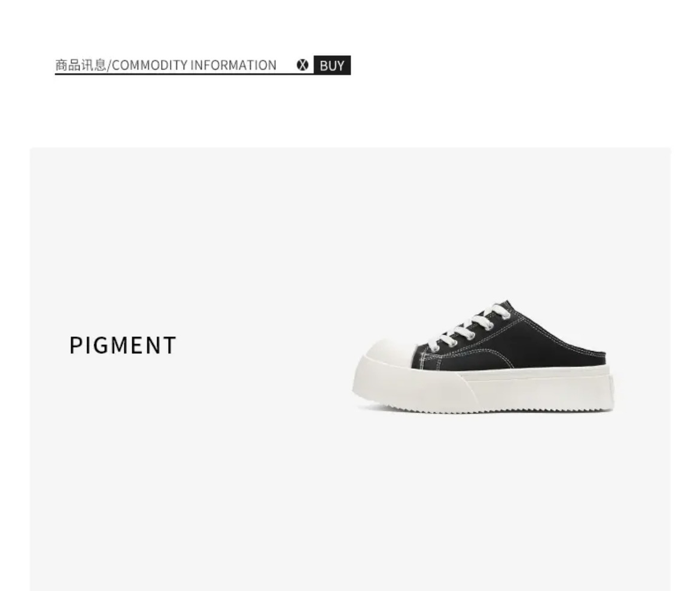
Task: Click the empty gray panel area below PIGMENT
Action: click(x=178, y=469)
